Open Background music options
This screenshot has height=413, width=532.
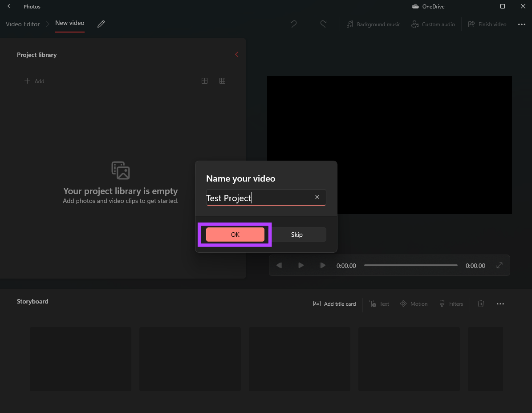click(373, 24)
